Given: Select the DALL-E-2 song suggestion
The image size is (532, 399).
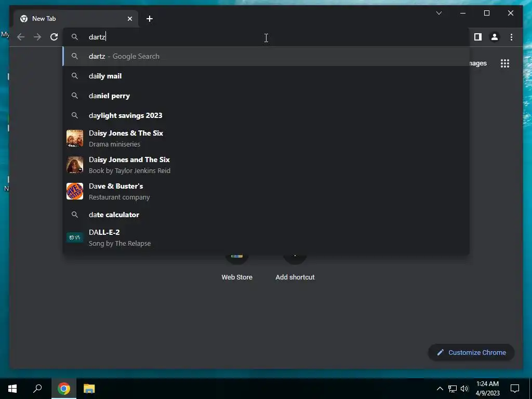Looking at the screenshot, I should [267, 237].
